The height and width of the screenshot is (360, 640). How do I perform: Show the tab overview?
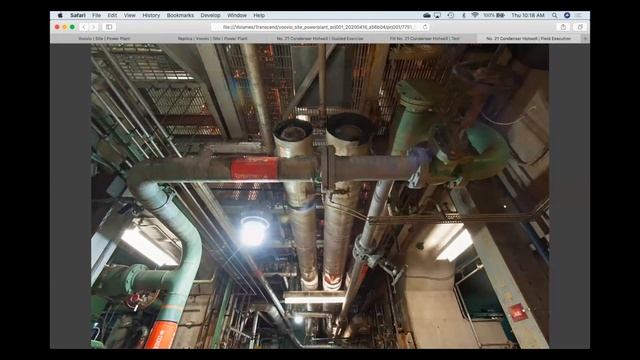(580, 27)
